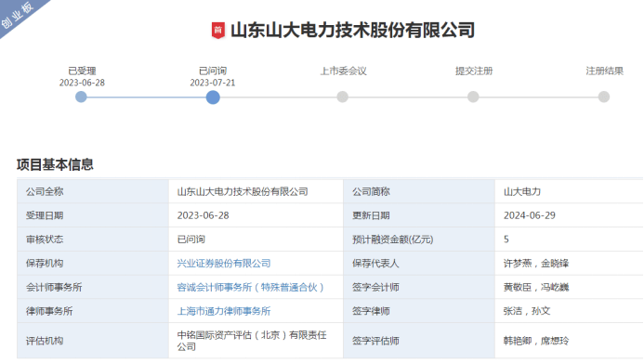Open the 容诚会计师事务所（特殊普通合伙） link
This screenshot has width=644, height=363.
click(251, 287)
